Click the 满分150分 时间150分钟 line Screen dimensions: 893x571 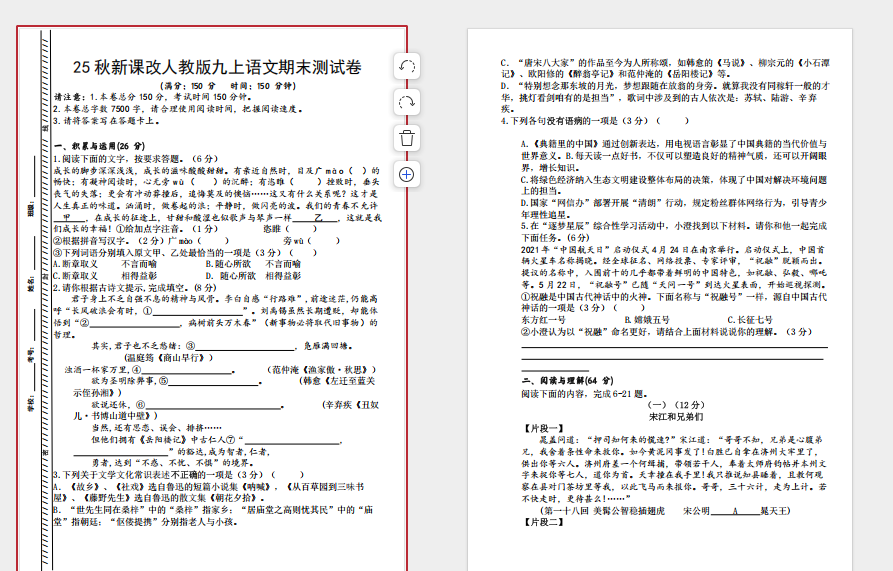coord(216,86)
